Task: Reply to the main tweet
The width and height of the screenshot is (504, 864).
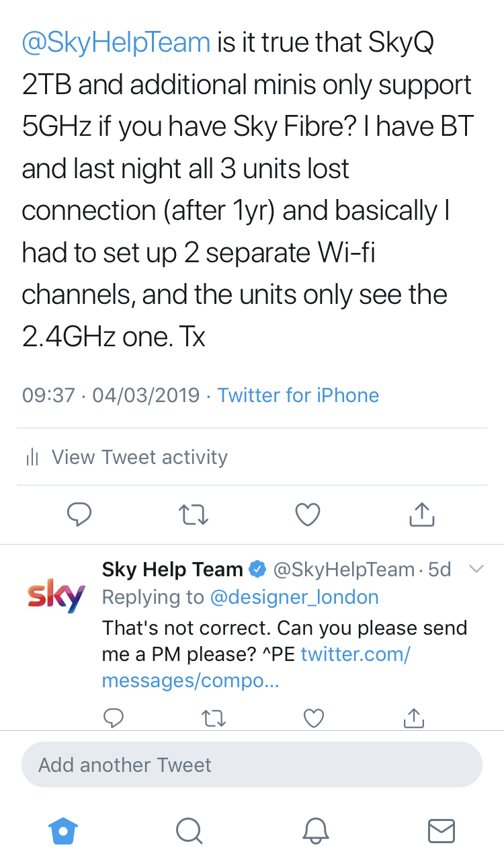Action: tap(79, 515)
